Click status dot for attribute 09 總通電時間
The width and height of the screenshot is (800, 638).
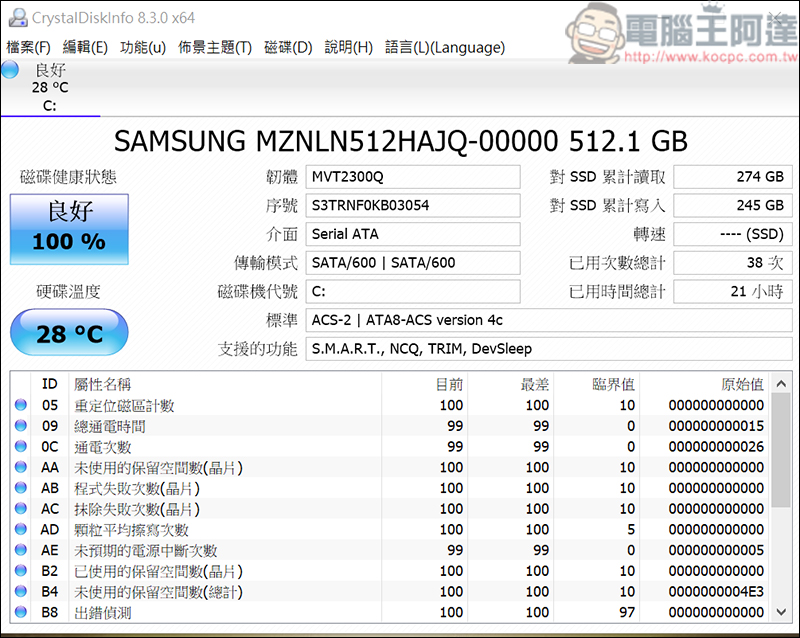[21, 426]
